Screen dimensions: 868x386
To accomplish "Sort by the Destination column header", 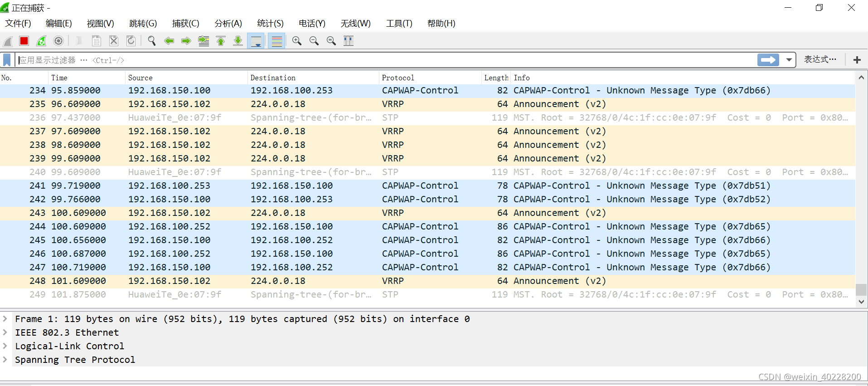I will tap(313, 78).
